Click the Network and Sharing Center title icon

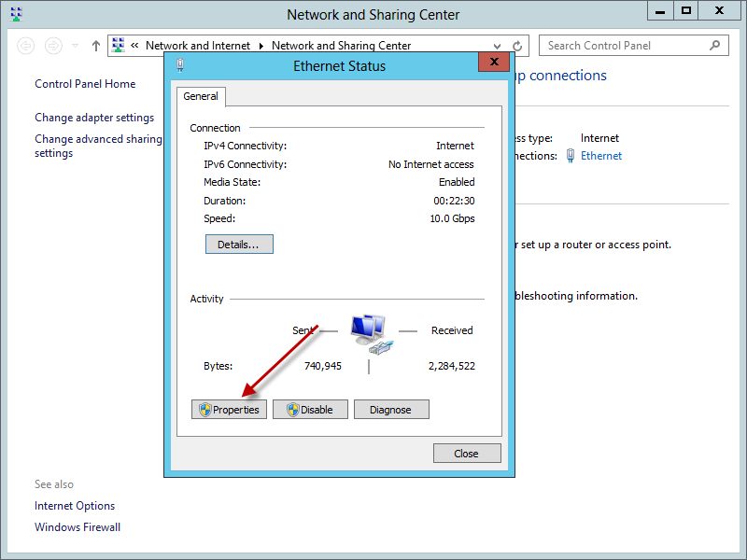click(x=16, y=14)
